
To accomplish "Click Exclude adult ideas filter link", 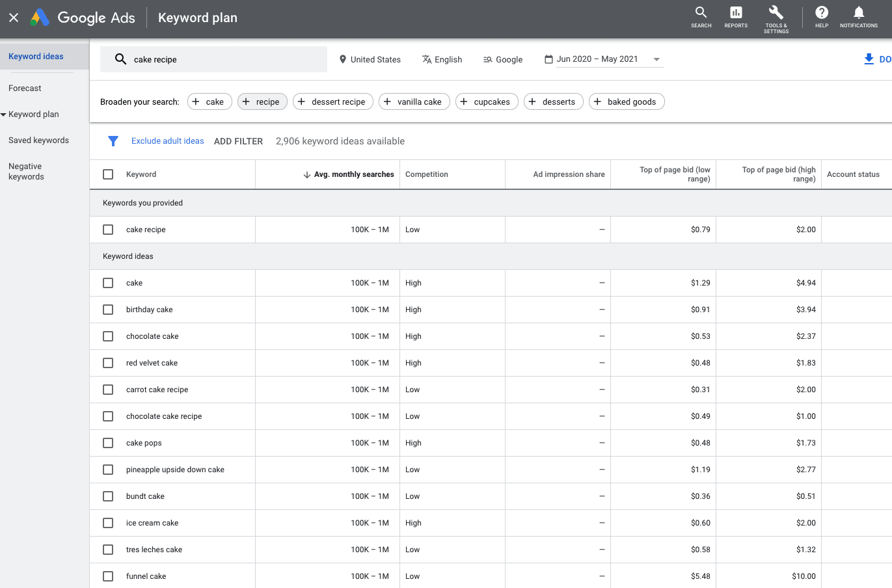I will click(x=168, y=141).
